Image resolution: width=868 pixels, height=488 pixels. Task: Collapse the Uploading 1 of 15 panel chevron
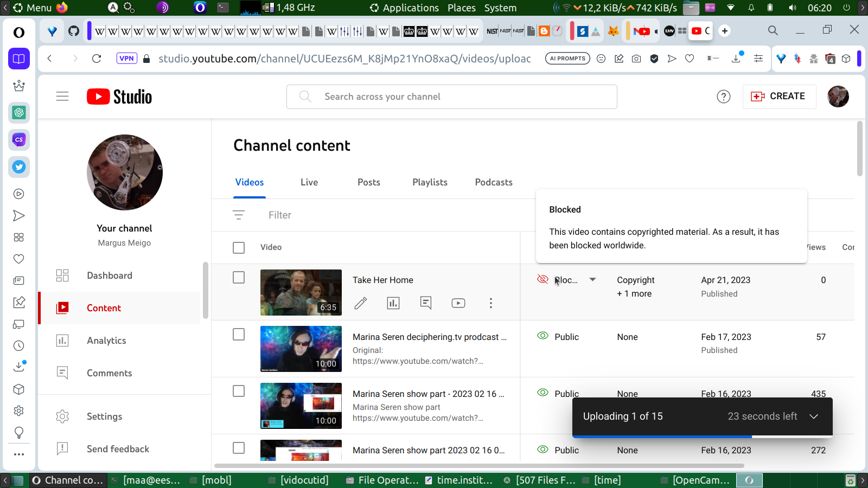pos(813,416)
